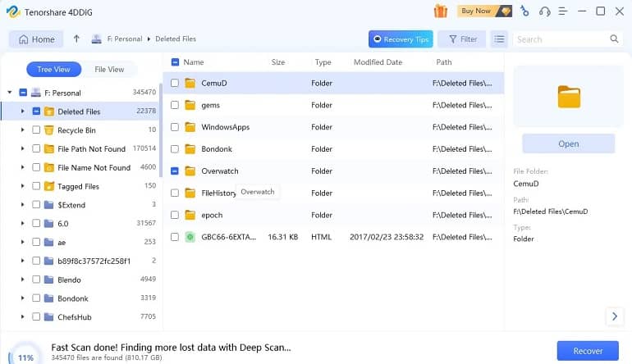Image resolution: width=632 pixels, height=364 pixels.
Task: Open the selected CemuD folder
Action: pyautogui.click(x=568, y=143)
